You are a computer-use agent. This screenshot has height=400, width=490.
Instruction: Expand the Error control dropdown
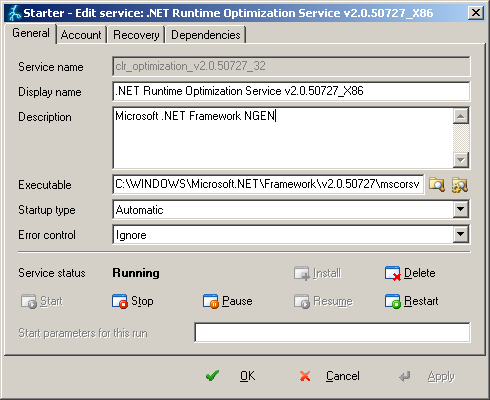461,234
